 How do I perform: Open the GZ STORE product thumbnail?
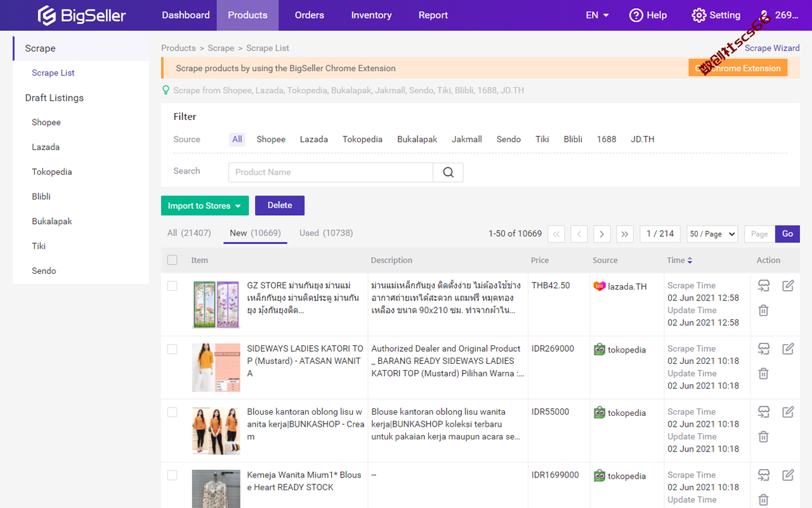(x=216, y=304)
